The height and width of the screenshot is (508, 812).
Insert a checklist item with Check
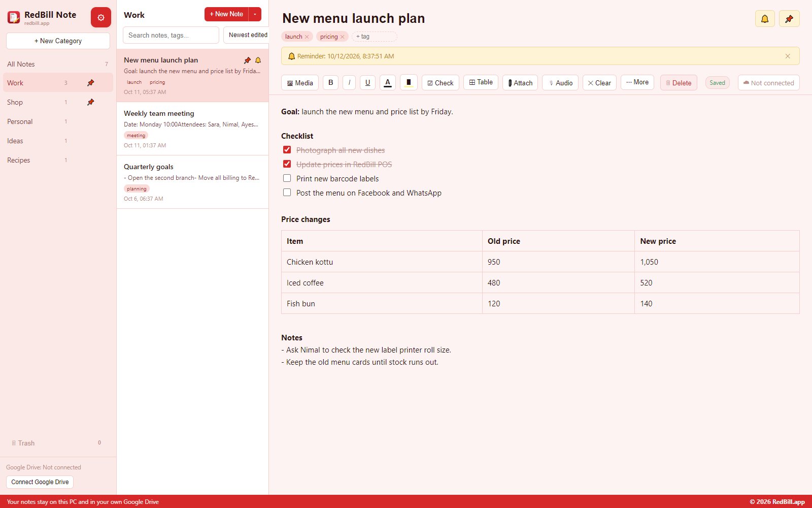pyautogui.click(x=441, y=83)
